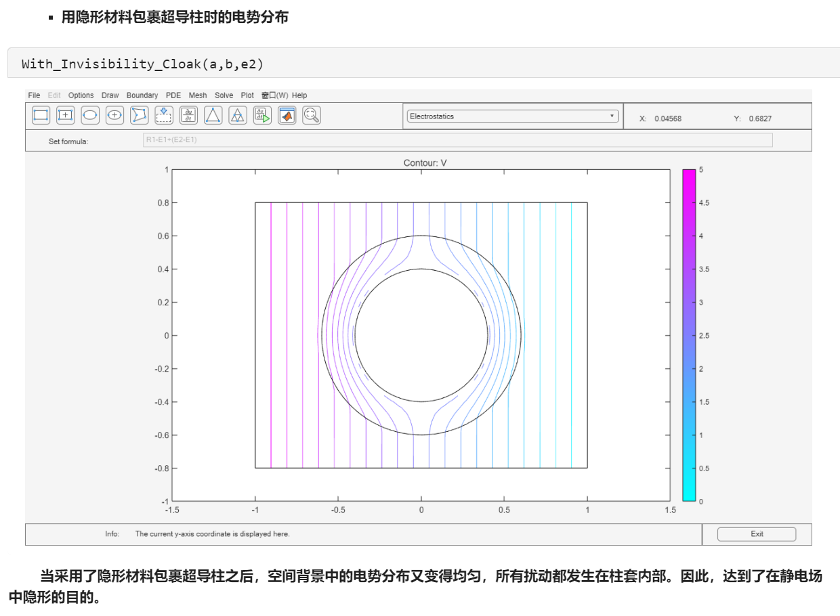The width and height of the screenshot is (840, 616).
Task: Open the Solve menu
Action: click(x=224, y=95)
